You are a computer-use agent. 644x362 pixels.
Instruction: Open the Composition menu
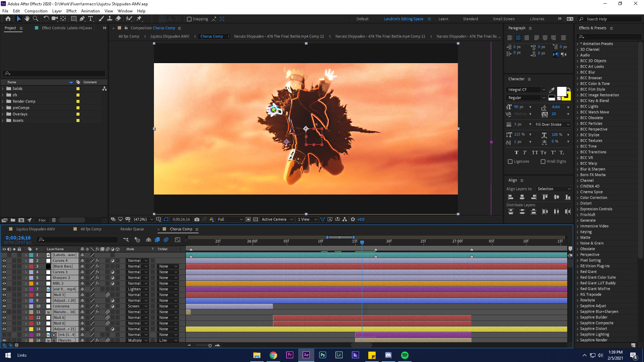pyautogui.click(x=36, y=11)
